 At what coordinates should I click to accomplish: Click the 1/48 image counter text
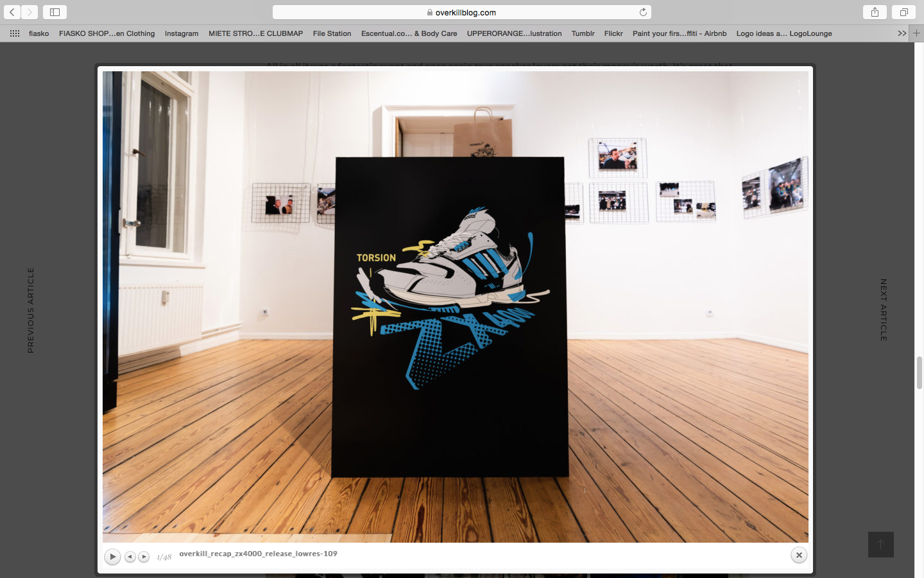[x=164, y=557]
